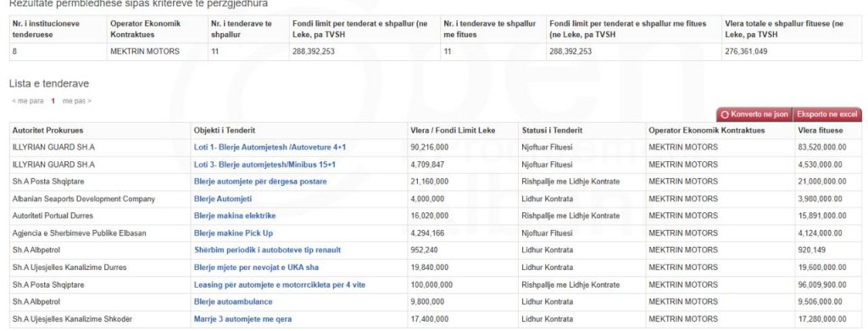868x331 pixels.
Task: Click status 'Njoftuar Fituesi' in Blerje makine Pick Up row
Action: point(547,233)
